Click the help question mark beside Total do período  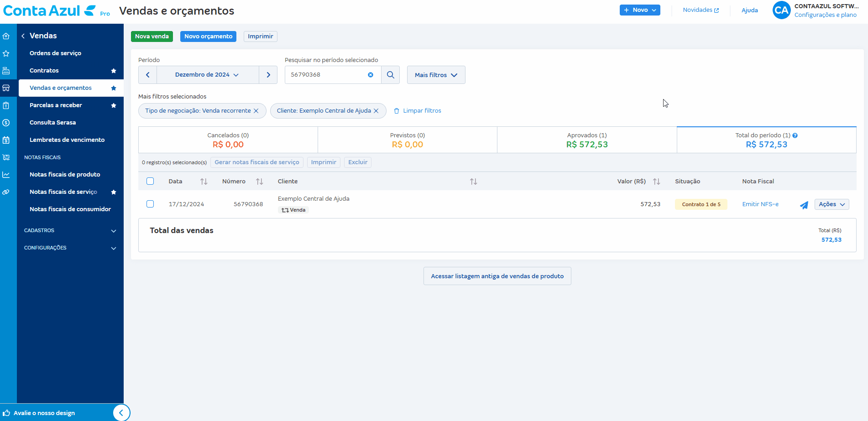[x=795, y=135]
